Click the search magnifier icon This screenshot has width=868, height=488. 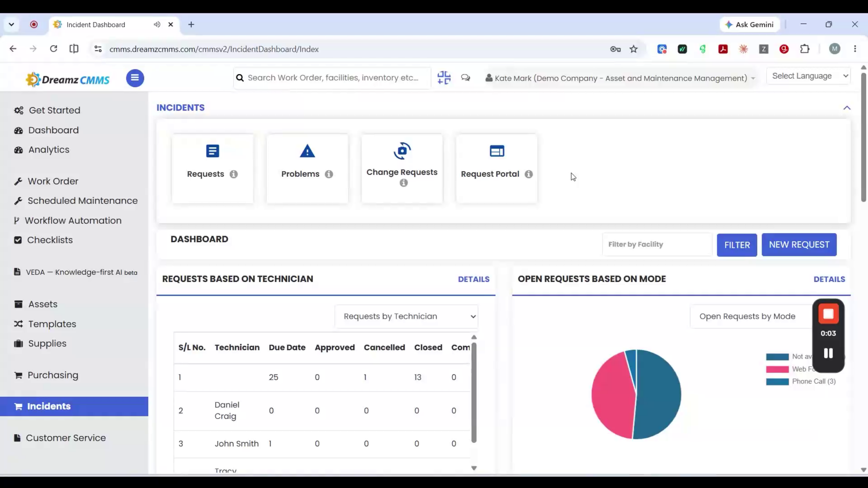(240, 78)
